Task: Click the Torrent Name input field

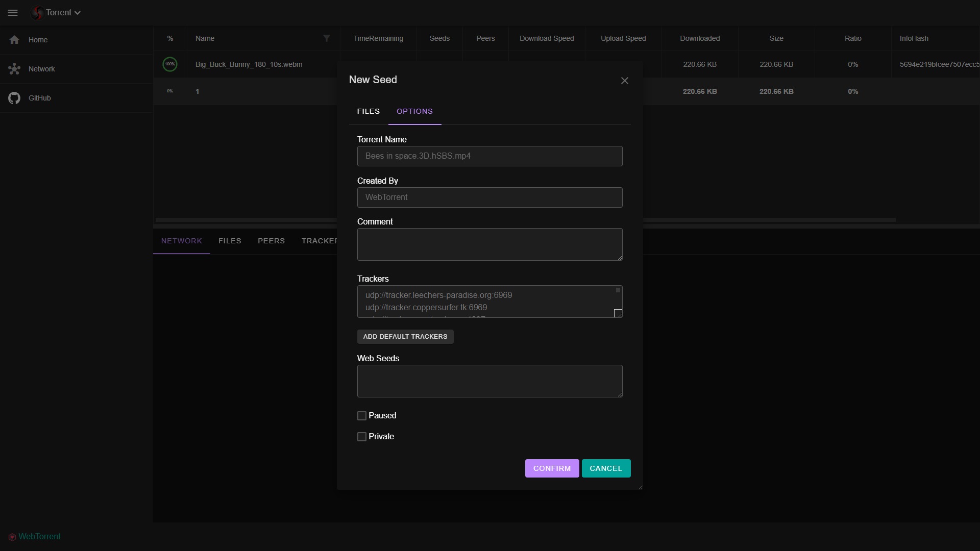Action: pos(489,156)
